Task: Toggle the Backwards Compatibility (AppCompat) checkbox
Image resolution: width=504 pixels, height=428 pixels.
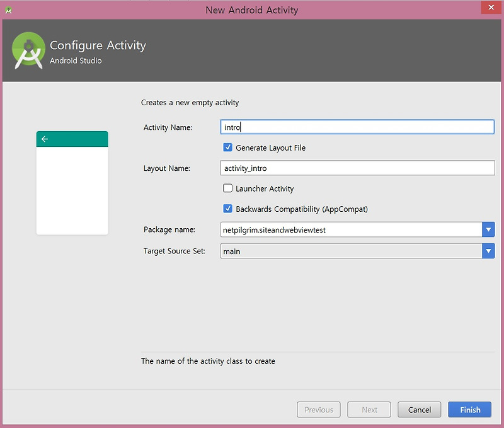Action: pos(227,209)
